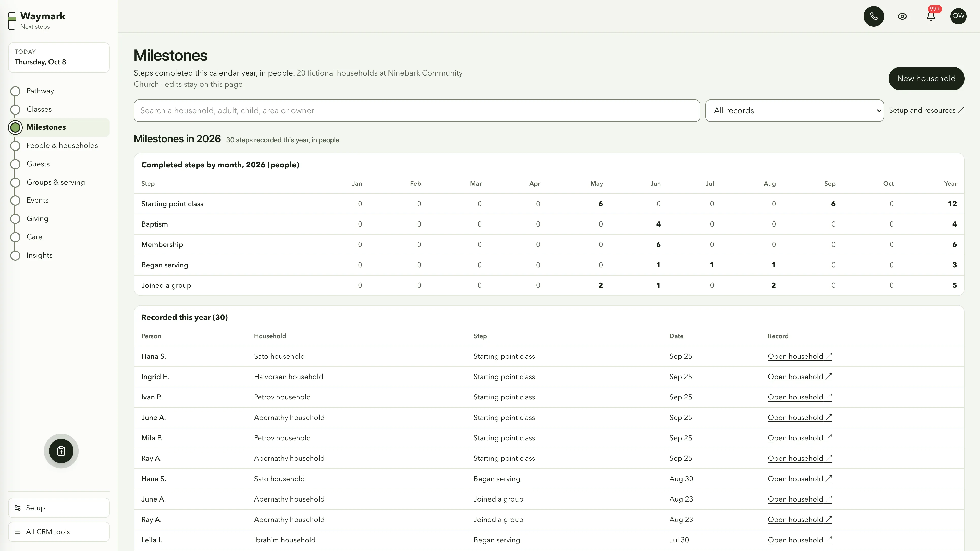The width and height of the screenshot is (980, 551).
Task: Expand the All records dropdown
Action: point(794,111)
